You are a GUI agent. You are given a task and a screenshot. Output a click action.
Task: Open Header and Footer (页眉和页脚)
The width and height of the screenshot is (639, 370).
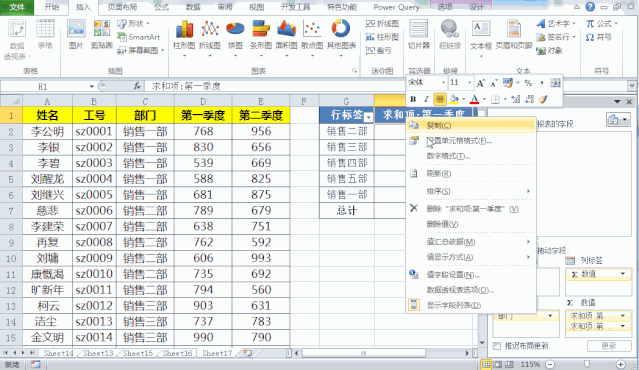(514, 35)
